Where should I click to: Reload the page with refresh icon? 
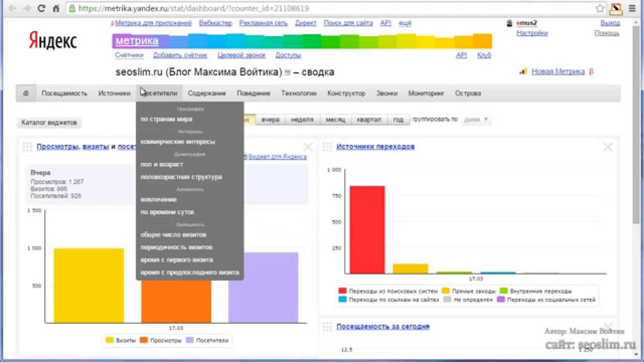[41, 9]
